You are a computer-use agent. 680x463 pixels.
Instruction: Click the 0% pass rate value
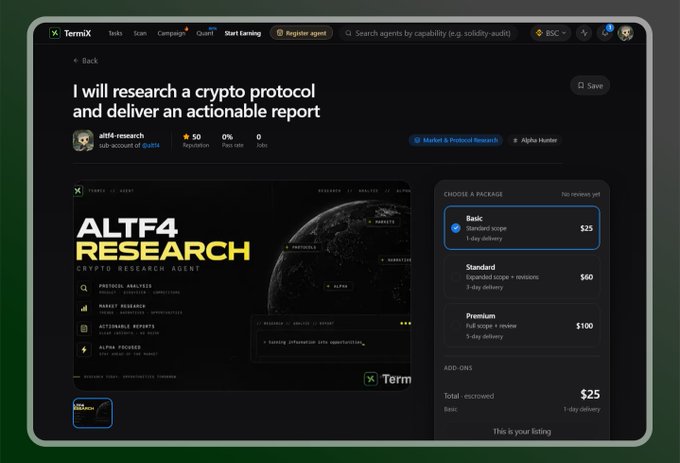227,137
